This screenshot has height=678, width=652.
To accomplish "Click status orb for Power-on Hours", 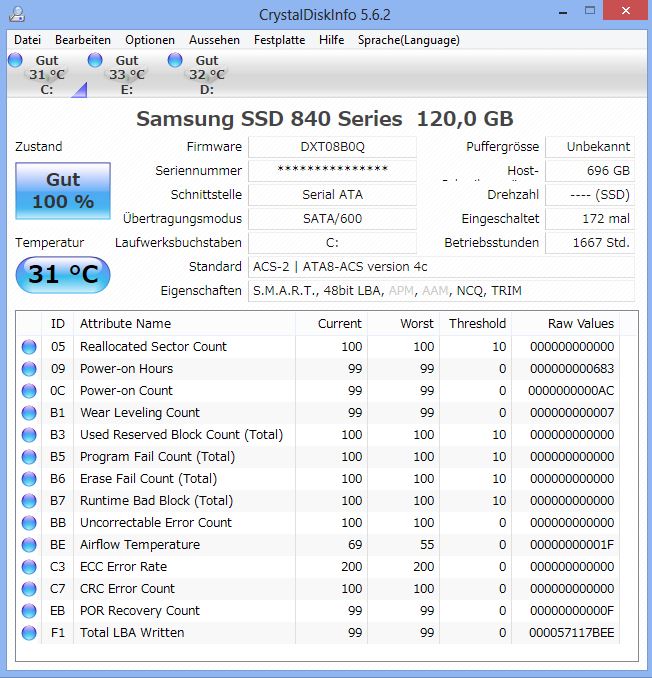I will pos(29,369).
